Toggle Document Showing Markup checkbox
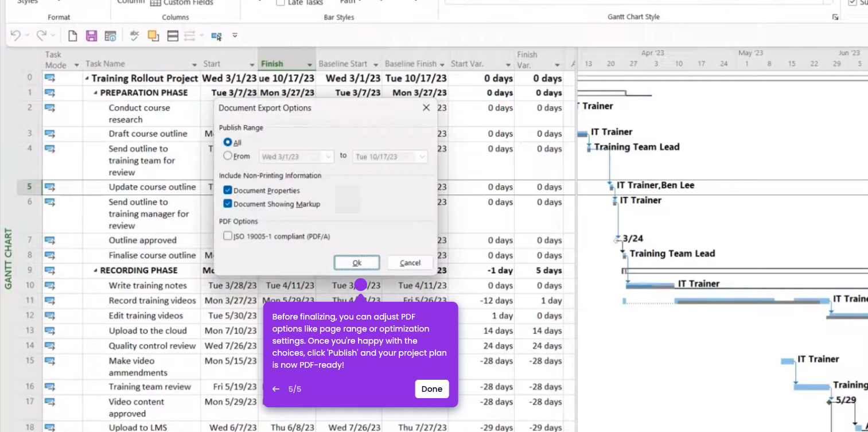The width and height of the screenshot is (868, 432). point(228,204)
